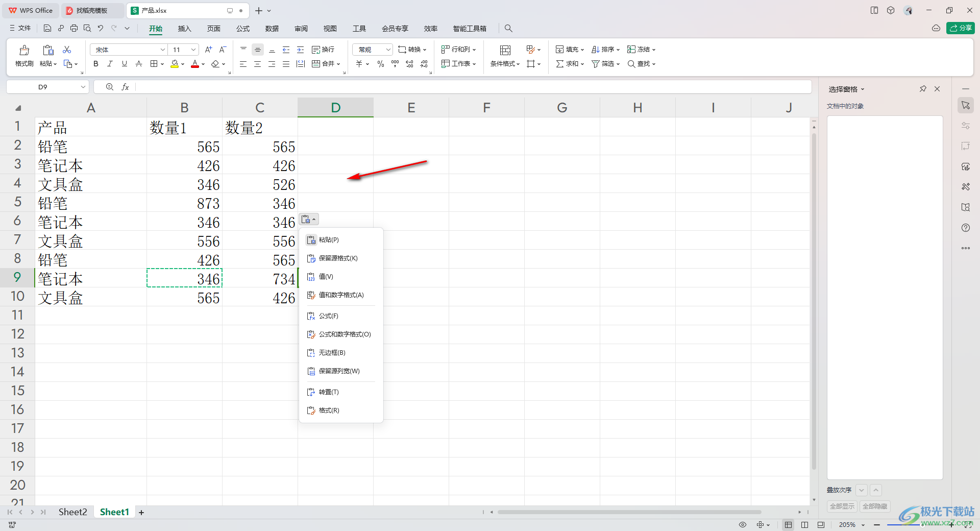The width and height of the screenshot is (980, 531).
Task: Click the sidebar more options dots
Action: [966, 248]
